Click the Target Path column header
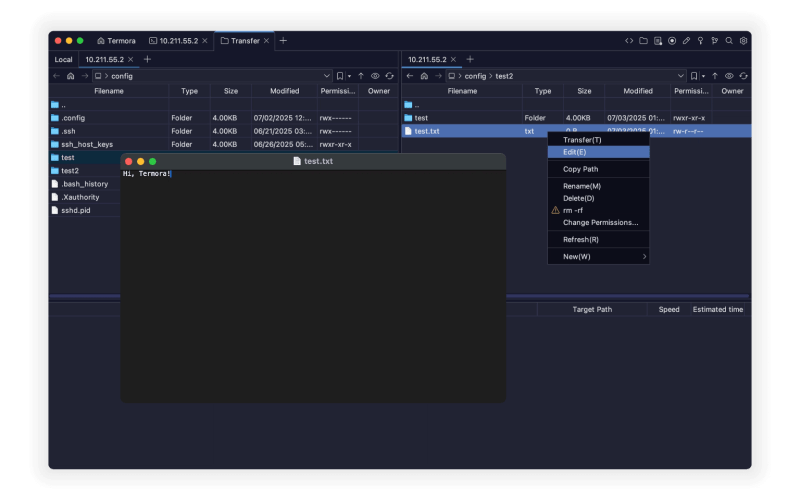The width and height of the screenshot is (800, 500). [592, 309]
